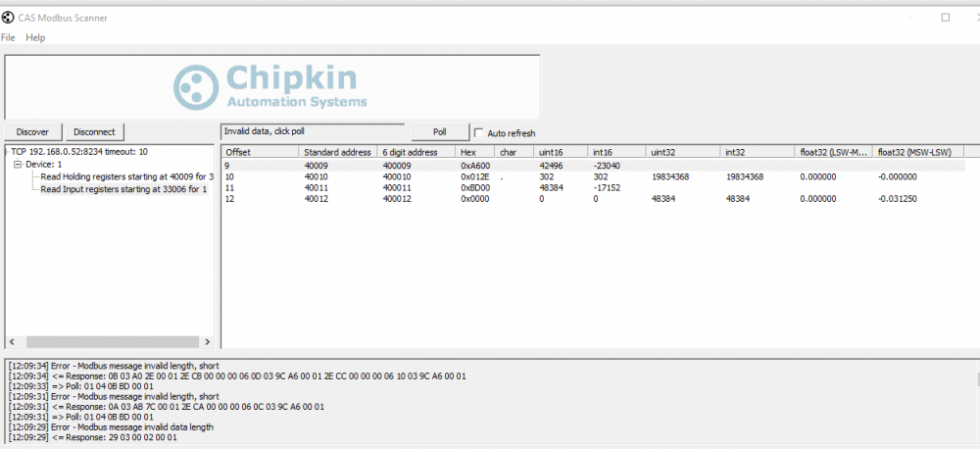Select the Read Input registers at 33006 task
The width and height of the screenshot is (980, 449).
tap(123, 189)
